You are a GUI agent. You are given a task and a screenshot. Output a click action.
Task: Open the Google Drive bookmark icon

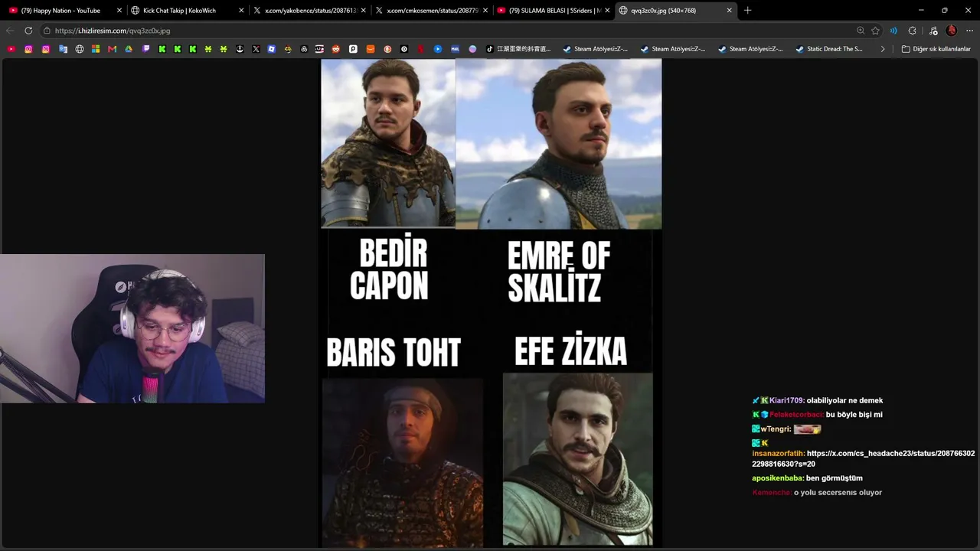(129, 49)
